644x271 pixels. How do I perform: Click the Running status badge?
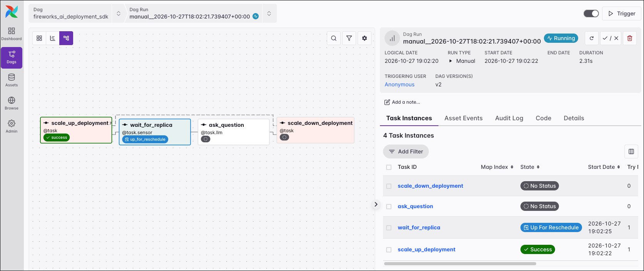(x=561, y=38)
